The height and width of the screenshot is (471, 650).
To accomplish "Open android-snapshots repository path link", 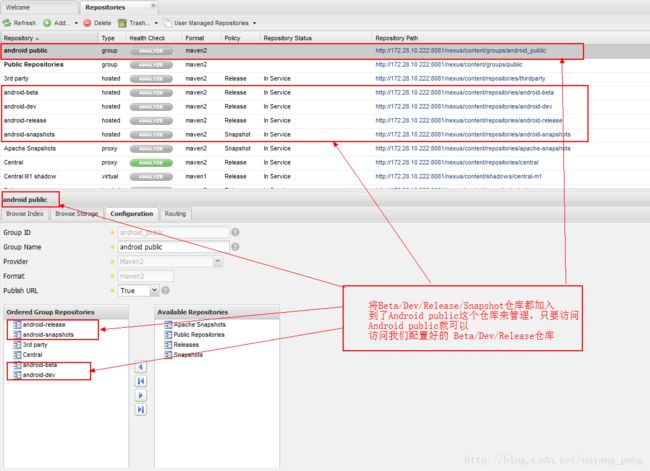I will (x=473, y=134).
